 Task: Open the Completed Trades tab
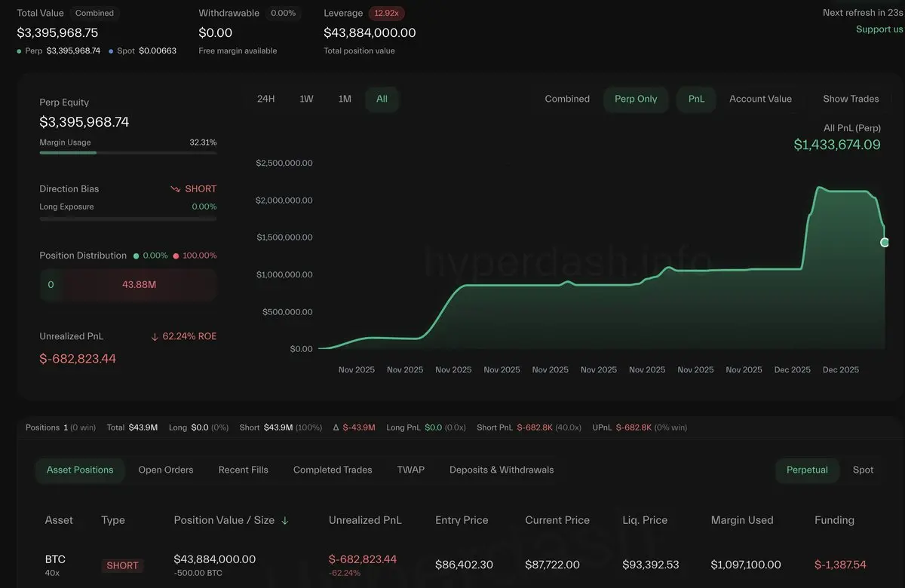[333, 470]
